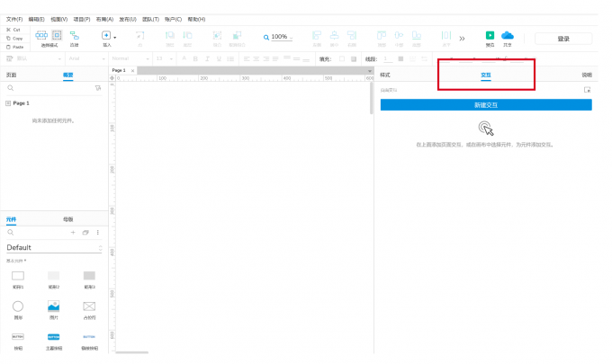Screen dimensions: 612x364
Task: Click the align left (左侧) icon
Action: point(317,36)
